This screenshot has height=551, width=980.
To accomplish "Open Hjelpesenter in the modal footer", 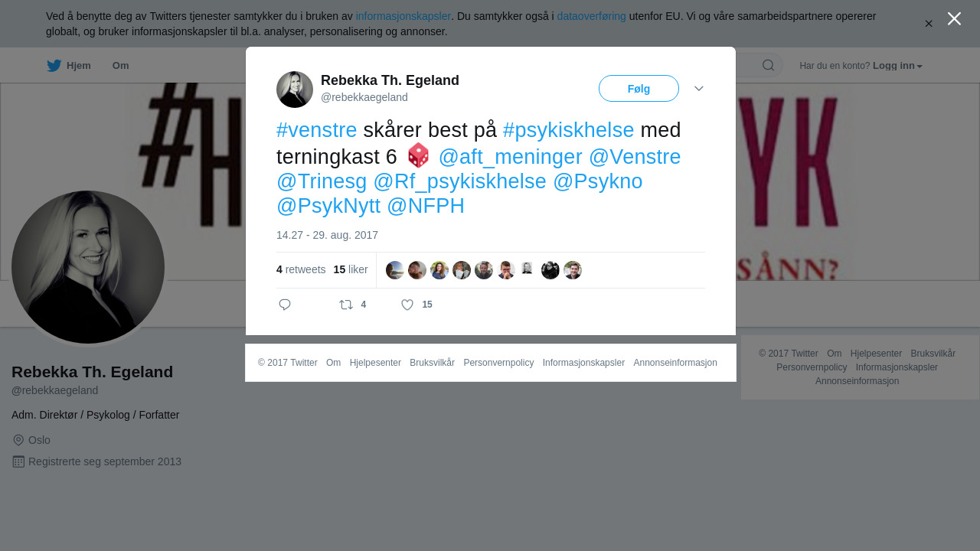I will pyautogui.click(x=375, y=363).
